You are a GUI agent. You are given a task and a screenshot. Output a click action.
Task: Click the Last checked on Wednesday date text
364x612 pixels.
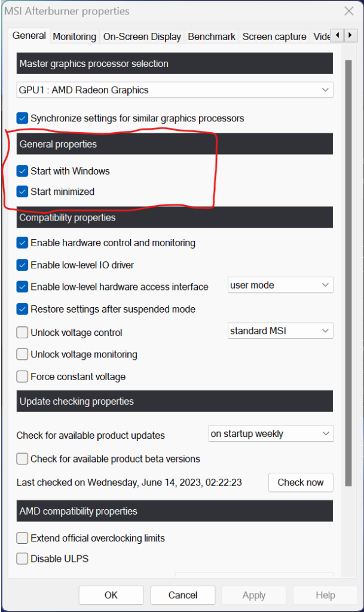129,482
